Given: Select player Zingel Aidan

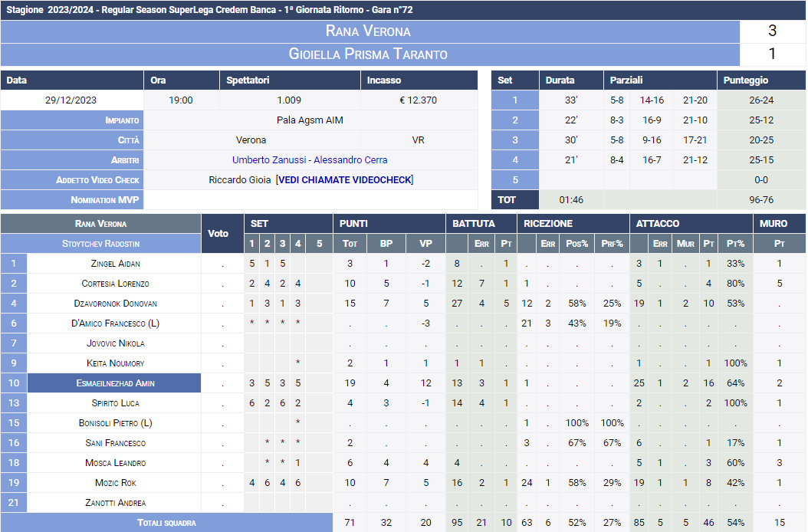Looking at the screenshot, I should tap(116, 264).
